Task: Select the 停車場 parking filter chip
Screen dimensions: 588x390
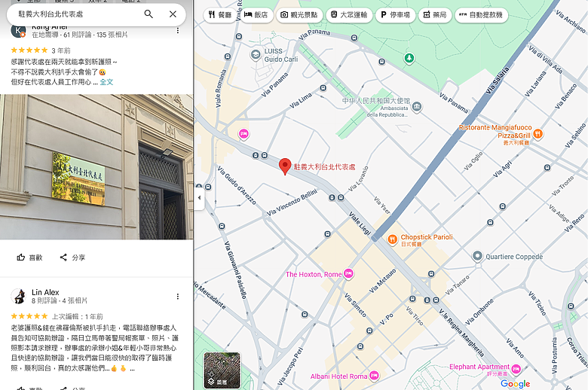Action: [x=395, y=15]
